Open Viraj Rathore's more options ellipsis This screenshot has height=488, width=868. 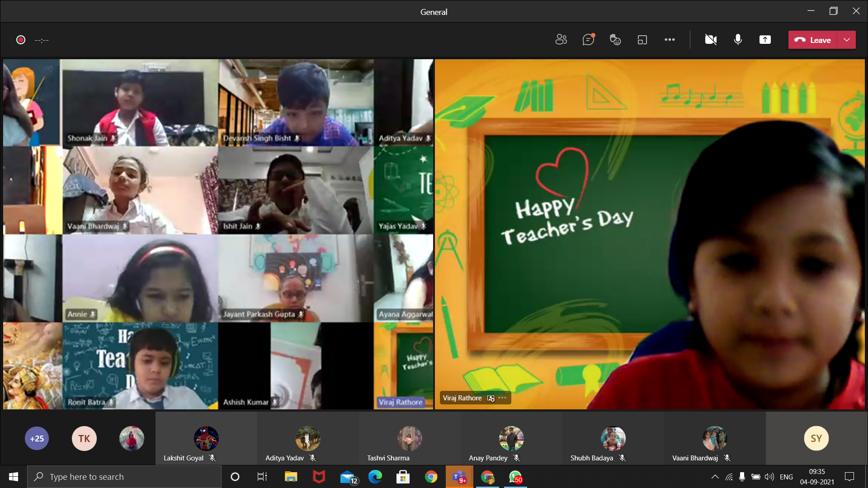502,398
